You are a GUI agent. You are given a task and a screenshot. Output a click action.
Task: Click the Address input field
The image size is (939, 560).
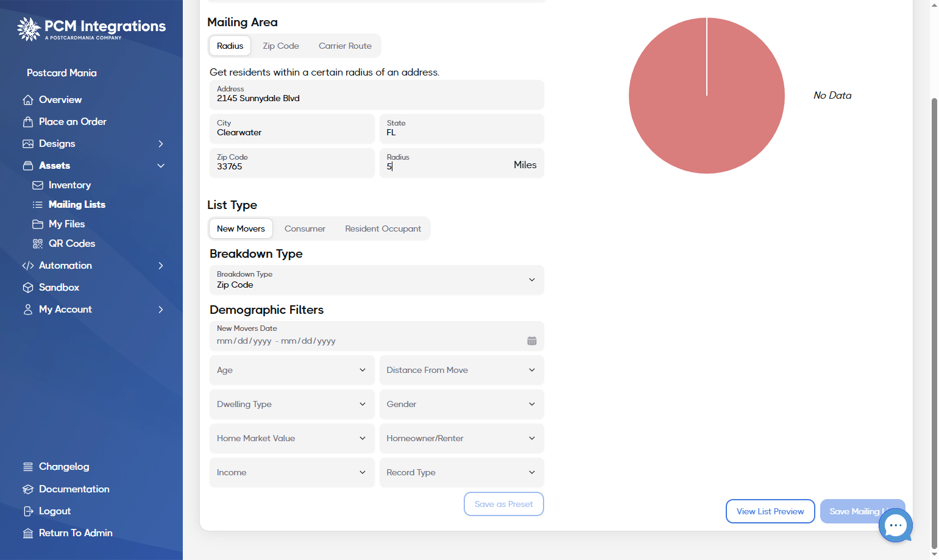pos(377,94)
